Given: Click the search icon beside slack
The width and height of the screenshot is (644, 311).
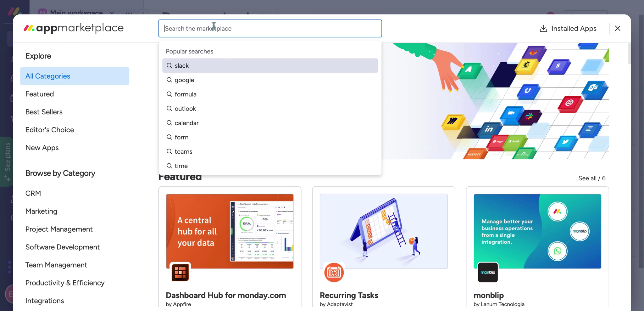Looking at the screenshot, I should coord(169,65).
